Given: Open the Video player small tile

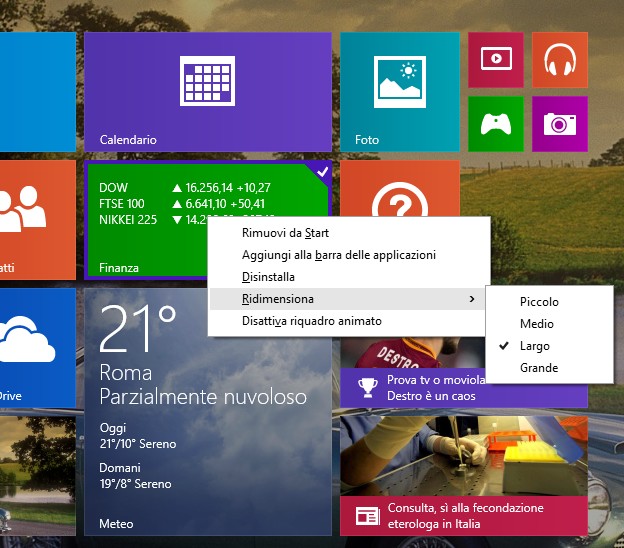Looking at the screenshot, I should [496, 60].
